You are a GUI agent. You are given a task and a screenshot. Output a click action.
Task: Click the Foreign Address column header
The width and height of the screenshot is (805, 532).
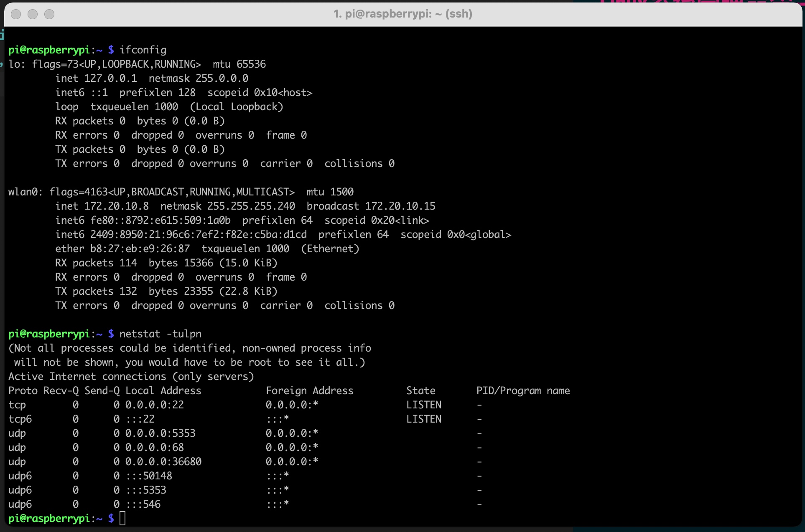[x=309, y=391]
